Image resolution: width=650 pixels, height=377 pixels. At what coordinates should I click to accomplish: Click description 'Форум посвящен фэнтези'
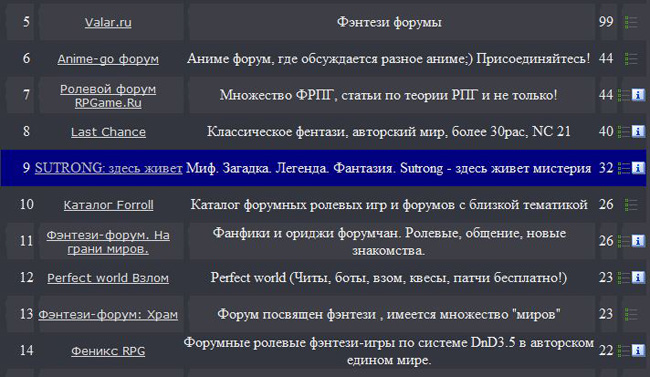pos(389,314)
